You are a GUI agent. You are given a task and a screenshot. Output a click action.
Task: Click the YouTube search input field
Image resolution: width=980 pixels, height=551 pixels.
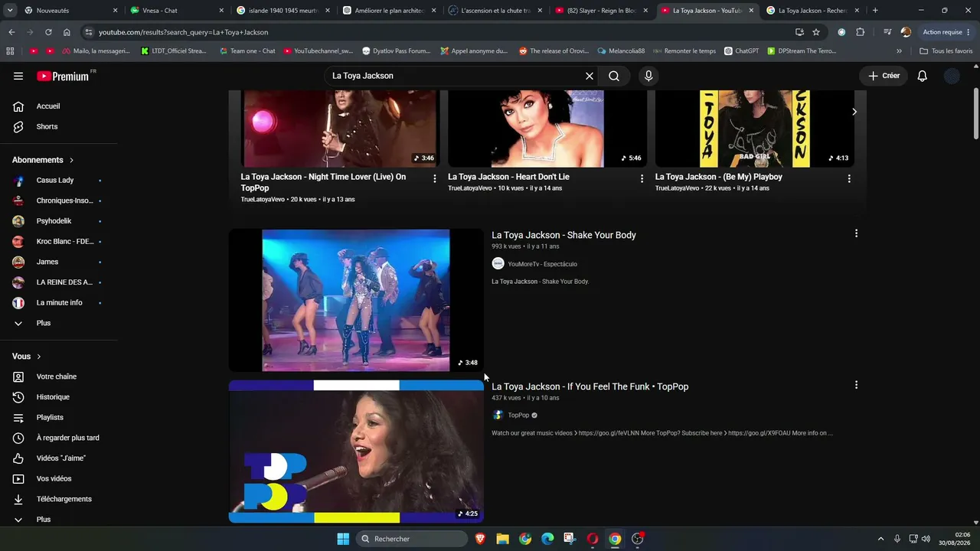tap(455, 76)
